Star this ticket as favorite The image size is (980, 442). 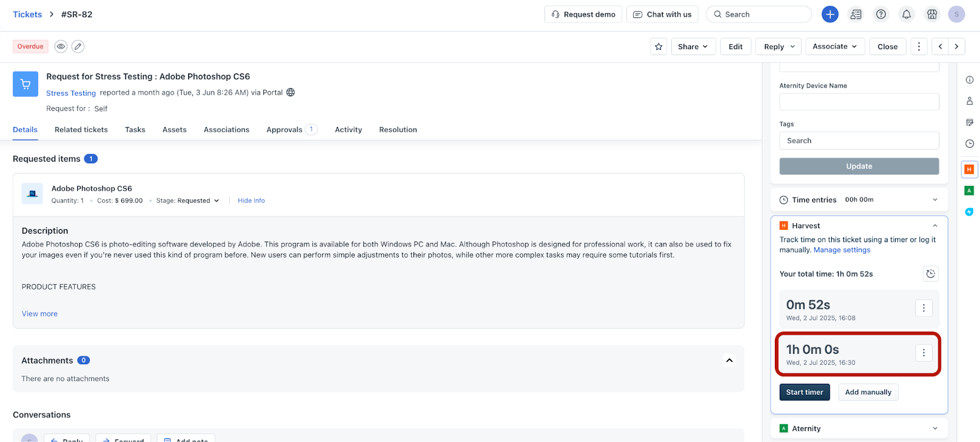658,47
